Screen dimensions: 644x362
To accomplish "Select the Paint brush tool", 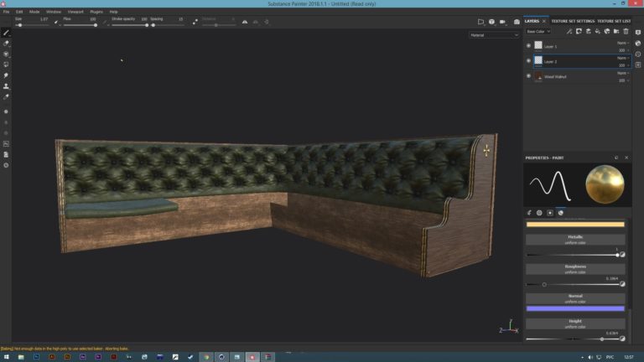I will pyautogui.click(x=6, y=33).
